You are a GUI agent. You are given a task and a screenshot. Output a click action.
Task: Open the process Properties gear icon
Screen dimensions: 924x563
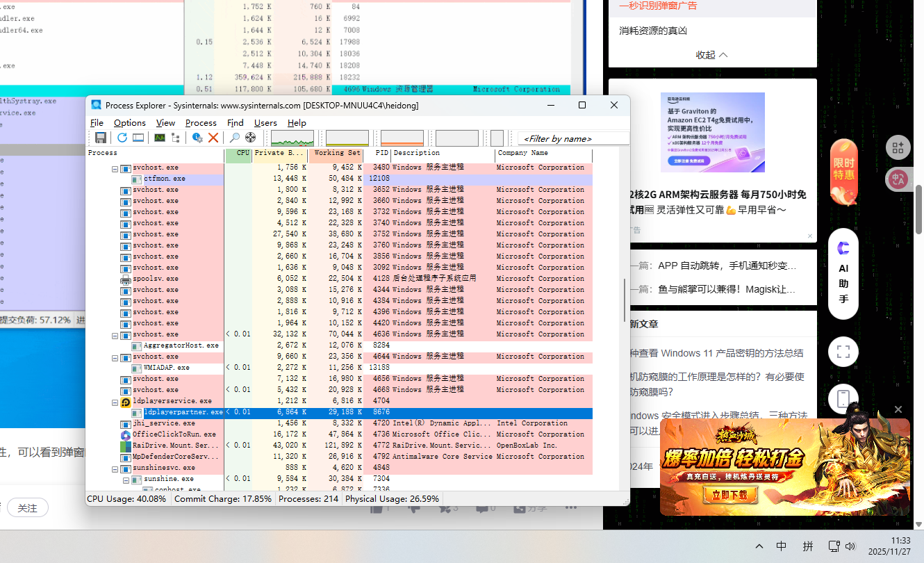point(197,138)
